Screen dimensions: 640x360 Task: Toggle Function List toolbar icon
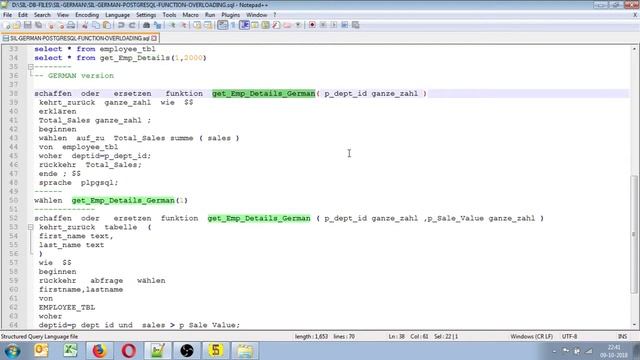[x=276, y=25]
